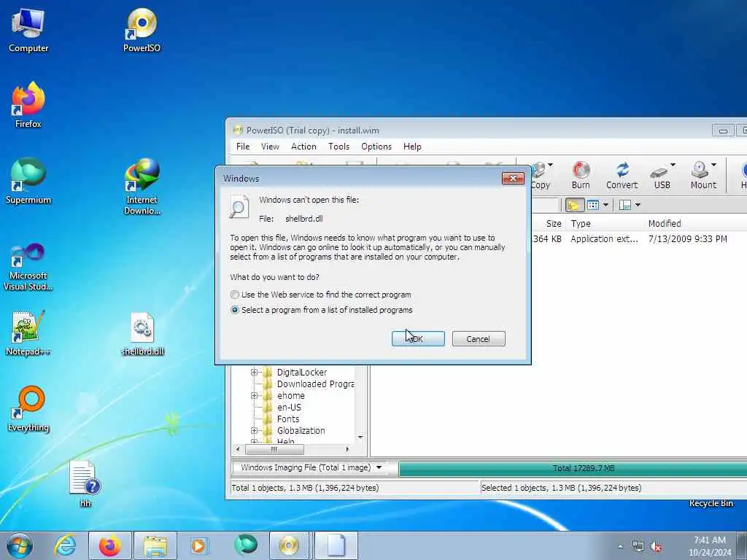Close the Windows dialog with red X
This screenshot has height=560, width=747.
[x=513, y=179]
